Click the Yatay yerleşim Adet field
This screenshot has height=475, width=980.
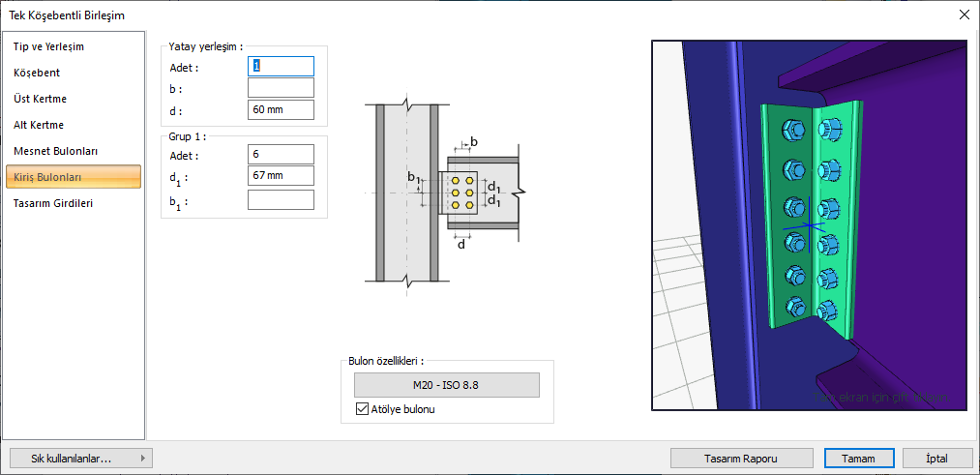pyautogui.click(x=281, y=66)
